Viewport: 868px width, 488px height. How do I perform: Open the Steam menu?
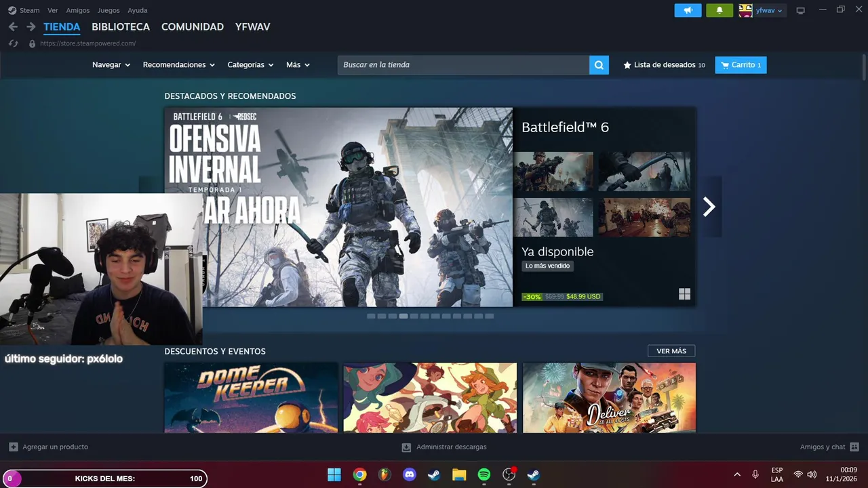[x=30, y=10]
